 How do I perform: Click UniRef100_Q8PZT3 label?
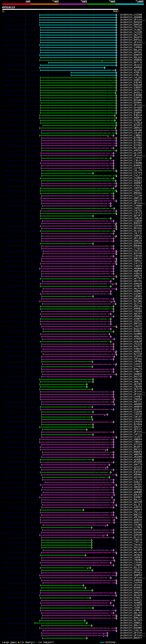[x=131, y=201]
